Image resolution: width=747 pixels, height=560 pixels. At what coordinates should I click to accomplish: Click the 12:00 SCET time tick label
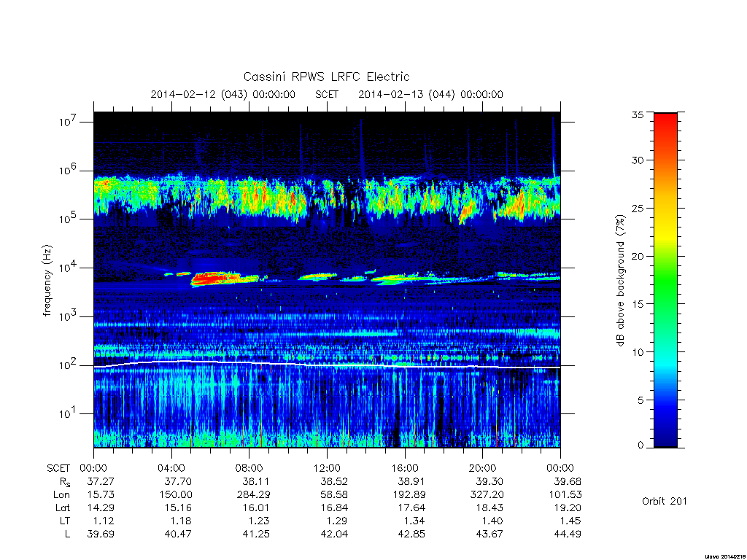tap(327, 468)
